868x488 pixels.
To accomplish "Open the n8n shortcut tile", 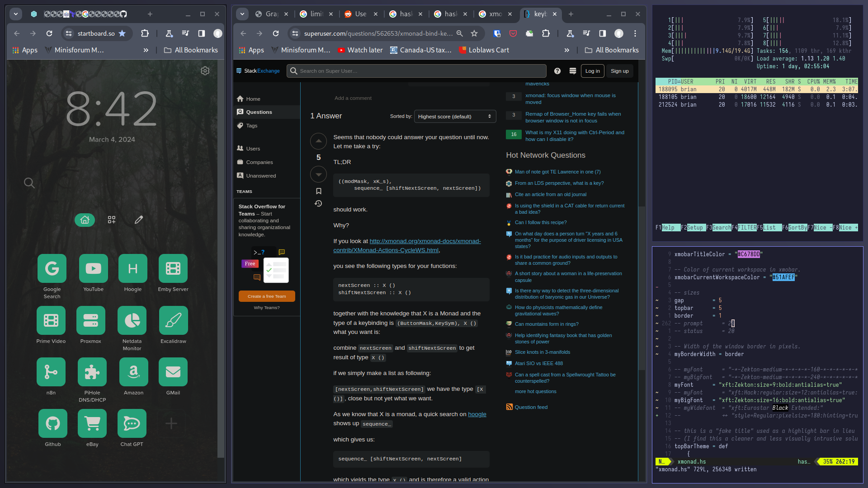I will point(51,372).
